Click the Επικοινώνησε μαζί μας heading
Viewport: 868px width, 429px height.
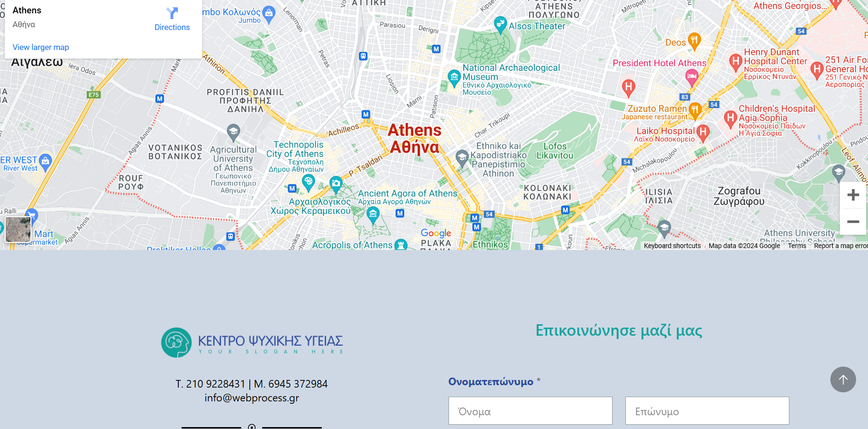click(x=619, y=330)
